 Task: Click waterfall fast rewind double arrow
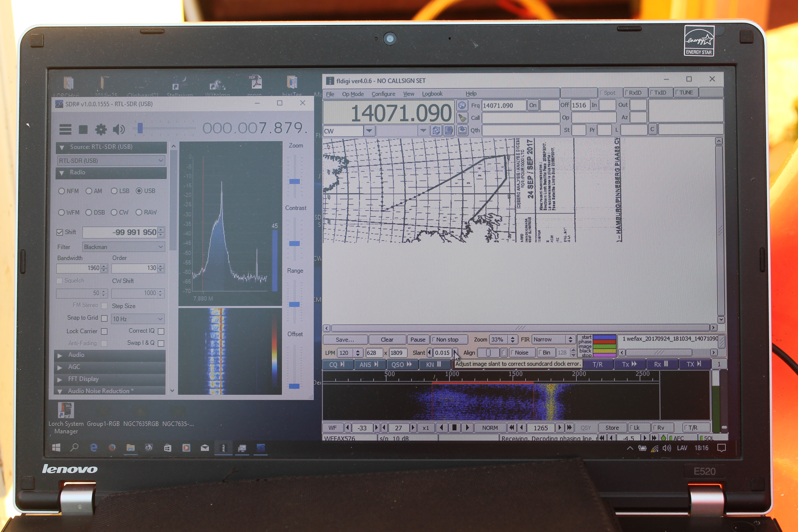pos(512,428)
